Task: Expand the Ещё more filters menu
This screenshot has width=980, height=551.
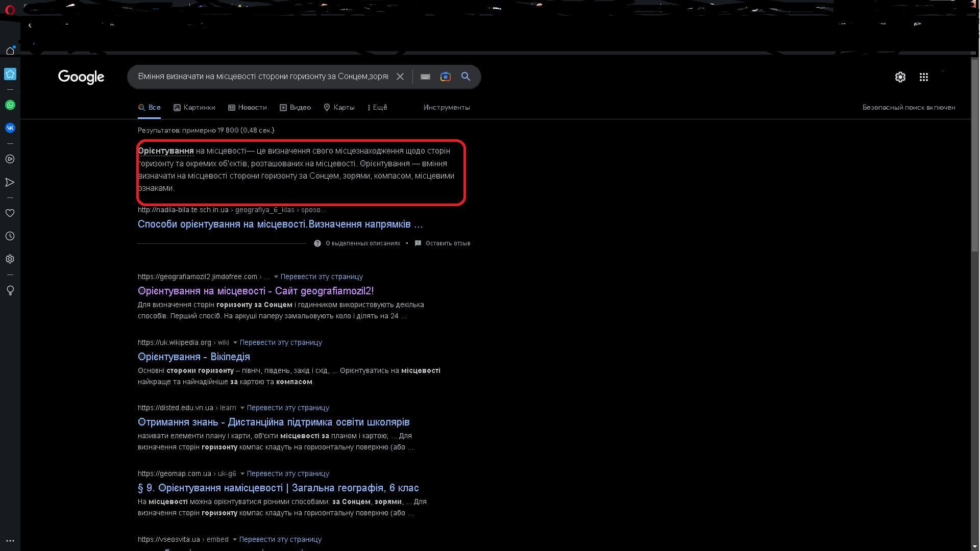Action: click(x=377, y=108)
